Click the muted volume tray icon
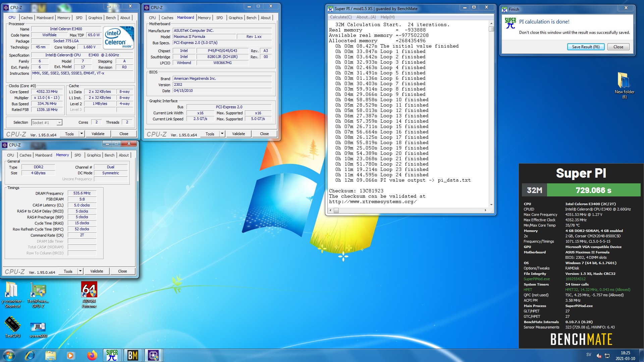 coord(599,356)
